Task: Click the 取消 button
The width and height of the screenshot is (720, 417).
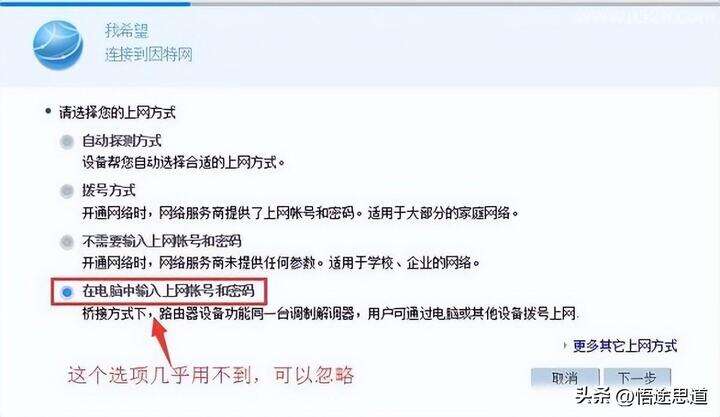Action: pyautogui.click(x=565, y=378)
